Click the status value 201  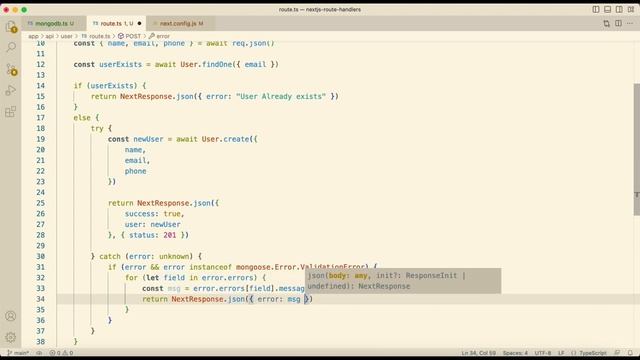point(170,235)
